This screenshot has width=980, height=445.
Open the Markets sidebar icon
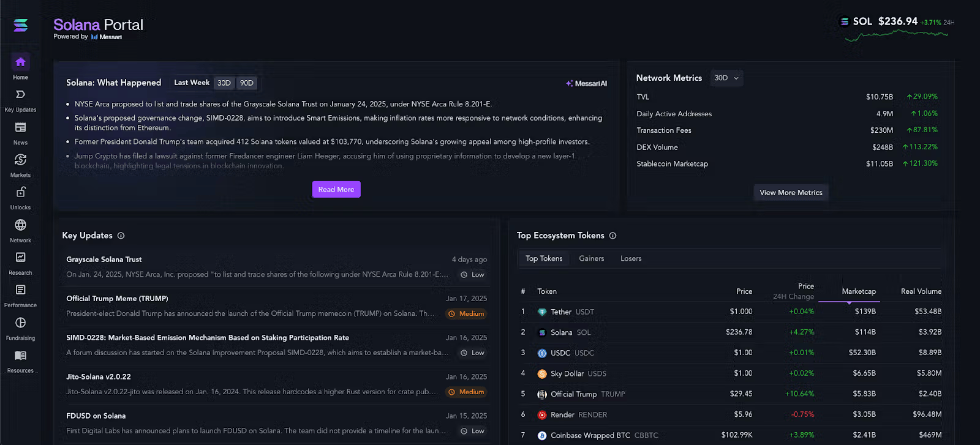point(20,160)
